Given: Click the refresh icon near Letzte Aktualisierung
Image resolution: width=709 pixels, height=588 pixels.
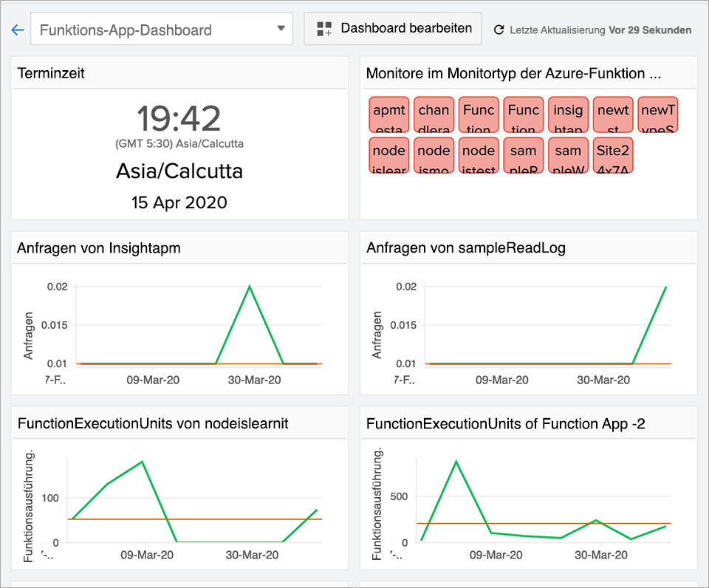Looking at the screenshot, I should (499, 28).
